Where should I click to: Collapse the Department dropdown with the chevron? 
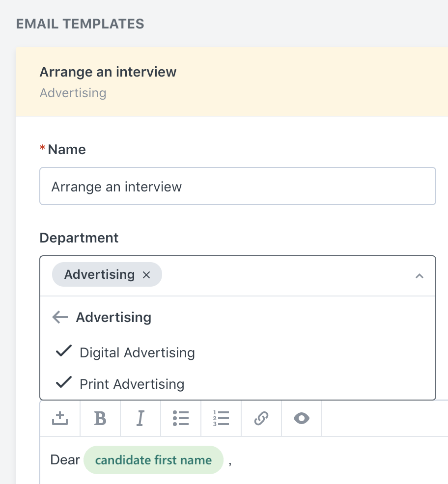(x=420, y=276)
